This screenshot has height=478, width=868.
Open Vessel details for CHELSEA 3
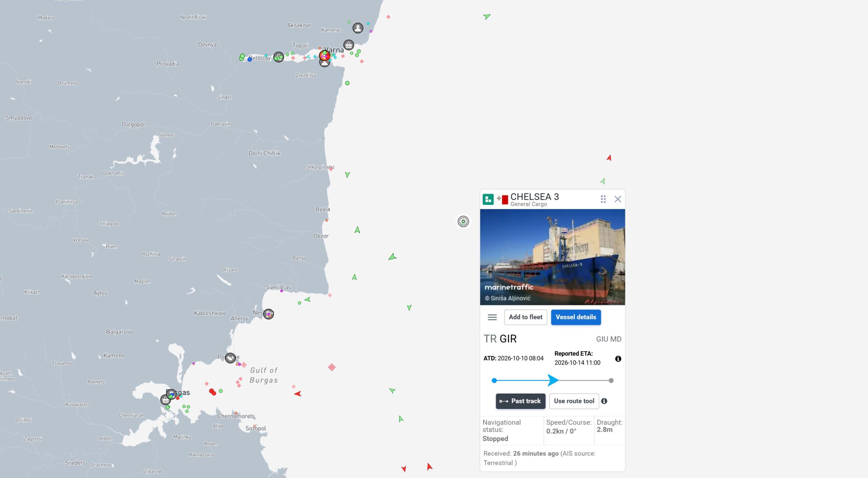tap(576, 317)
